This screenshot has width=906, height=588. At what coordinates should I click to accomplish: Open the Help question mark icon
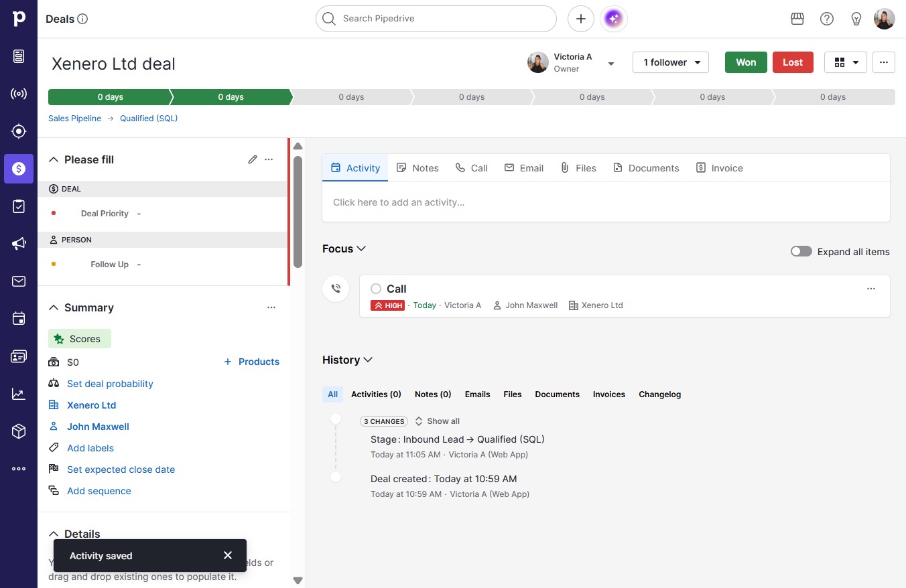click(x=827, y=19)
